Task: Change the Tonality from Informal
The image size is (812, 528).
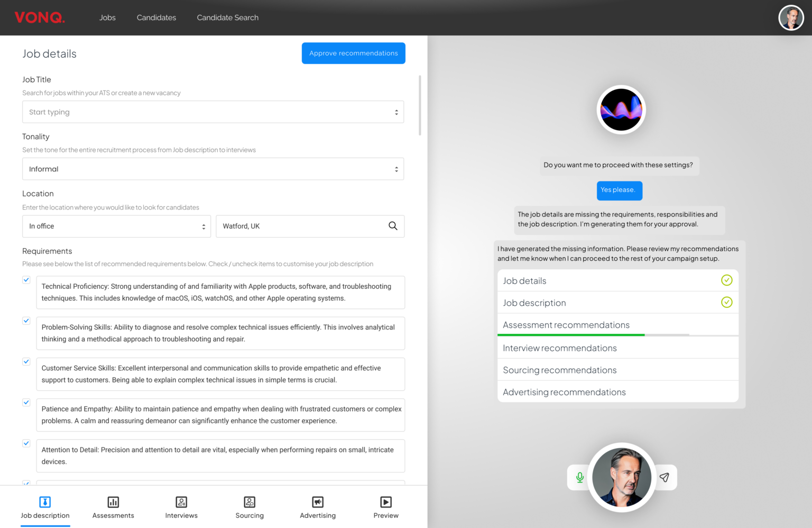Action: tap(213, 169)
